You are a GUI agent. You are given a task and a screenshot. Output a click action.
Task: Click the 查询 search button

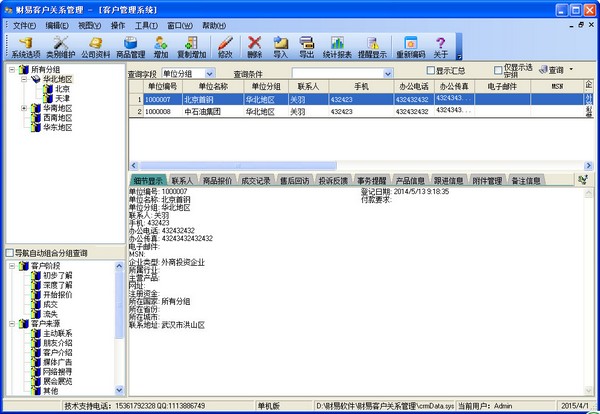(551, 70)
